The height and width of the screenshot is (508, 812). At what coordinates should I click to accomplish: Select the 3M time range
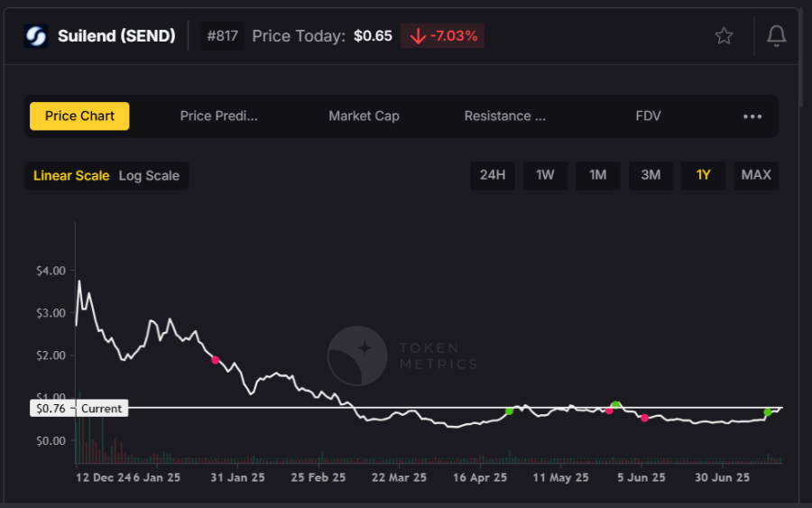point(651,175)
